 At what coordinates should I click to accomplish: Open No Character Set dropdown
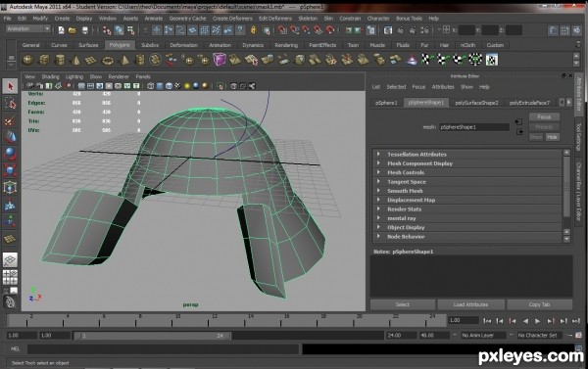tap(539, 336)
